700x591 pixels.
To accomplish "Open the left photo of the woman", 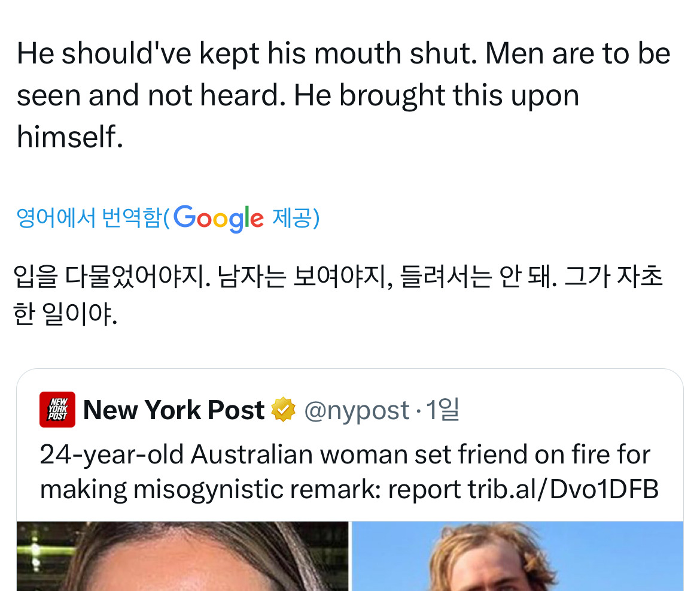I will pyautogui.click(x=182, y=556).
